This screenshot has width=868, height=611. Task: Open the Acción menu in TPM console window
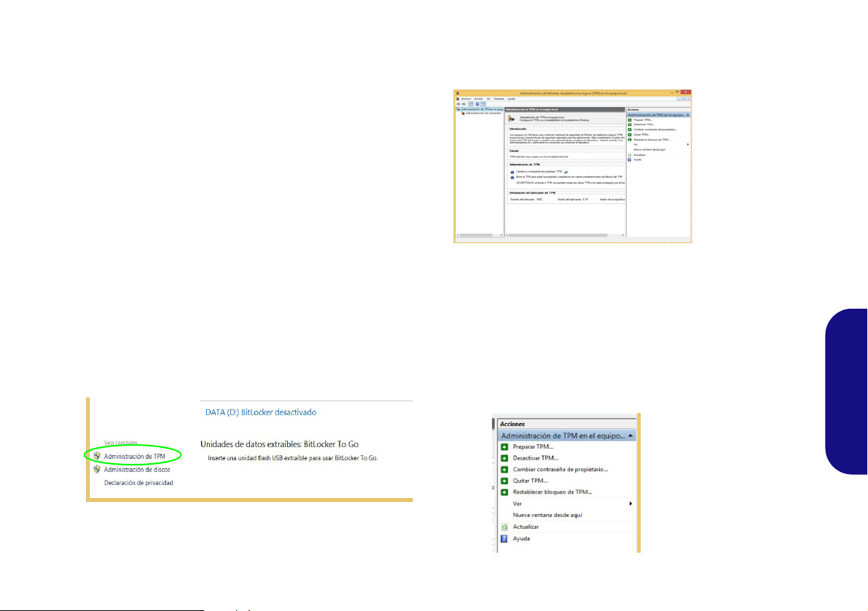478,99
